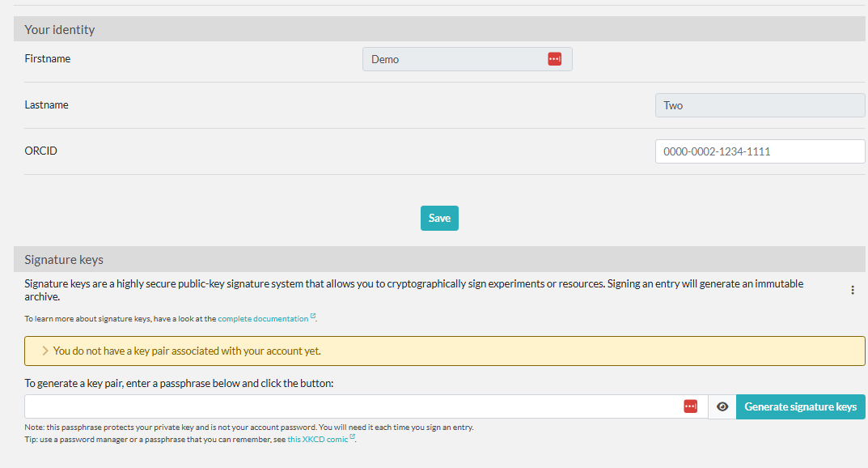The width and height of the screenshot is (868, 468).
Task: Click the 'You do not have a key pair' alert text
Action: pos(187,351)
